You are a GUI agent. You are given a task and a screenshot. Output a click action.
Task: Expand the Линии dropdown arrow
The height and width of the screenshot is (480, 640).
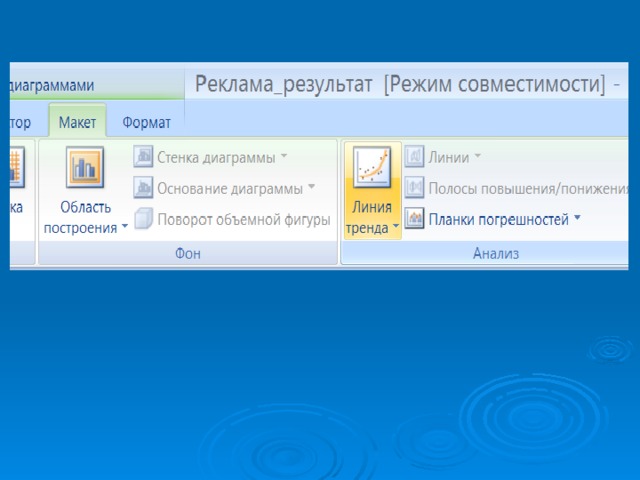click(x=478, y=156)
